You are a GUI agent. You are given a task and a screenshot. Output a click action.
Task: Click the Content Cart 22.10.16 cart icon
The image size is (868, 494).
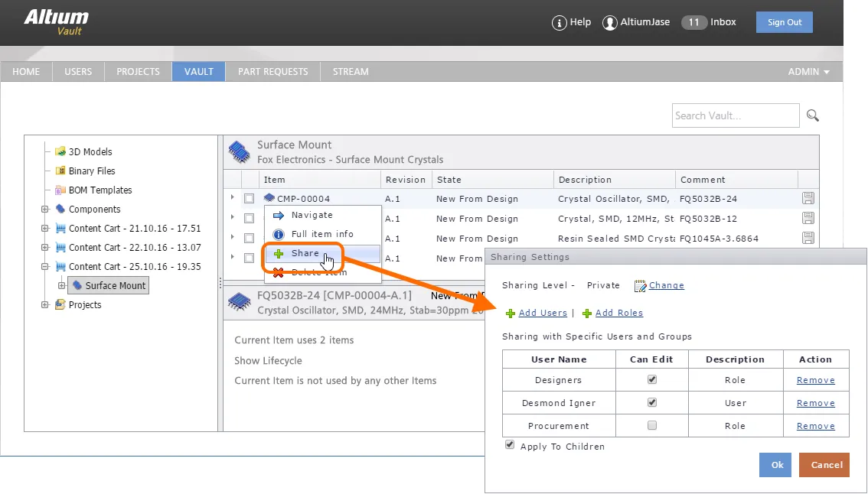(x=60, y=247)
